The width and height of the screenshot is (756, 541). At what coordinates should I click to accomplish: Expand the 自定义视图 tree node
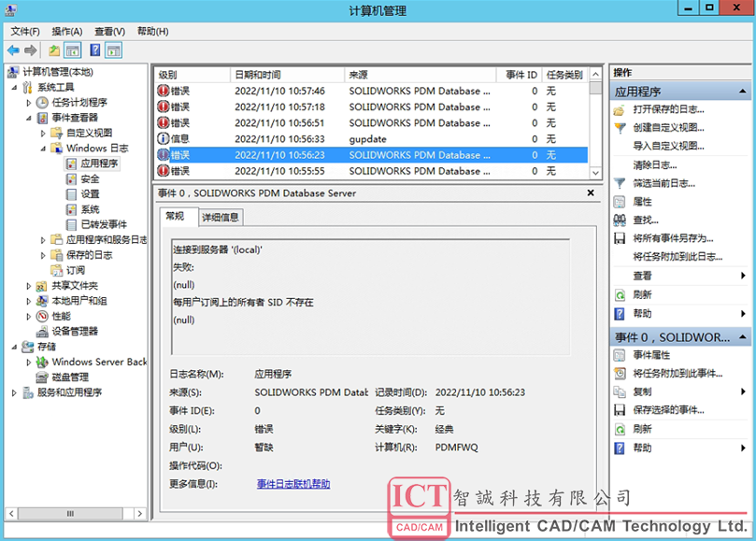pos(43,133)
